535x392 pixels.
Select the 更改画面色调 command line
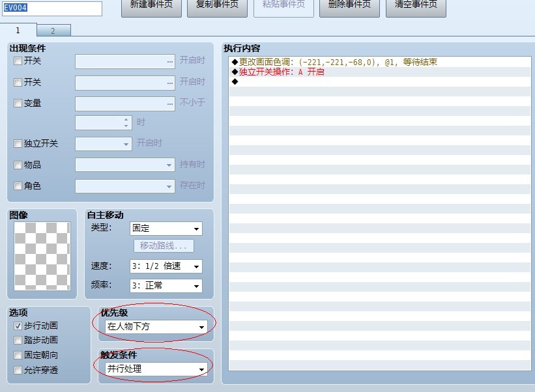click(x=380, y=62)
